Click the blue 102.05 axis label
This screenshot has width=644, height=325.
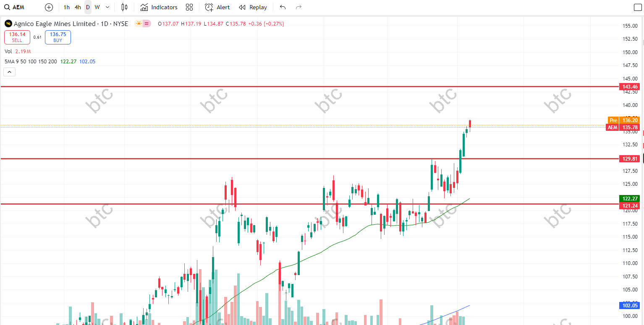(x=630, y=306)
